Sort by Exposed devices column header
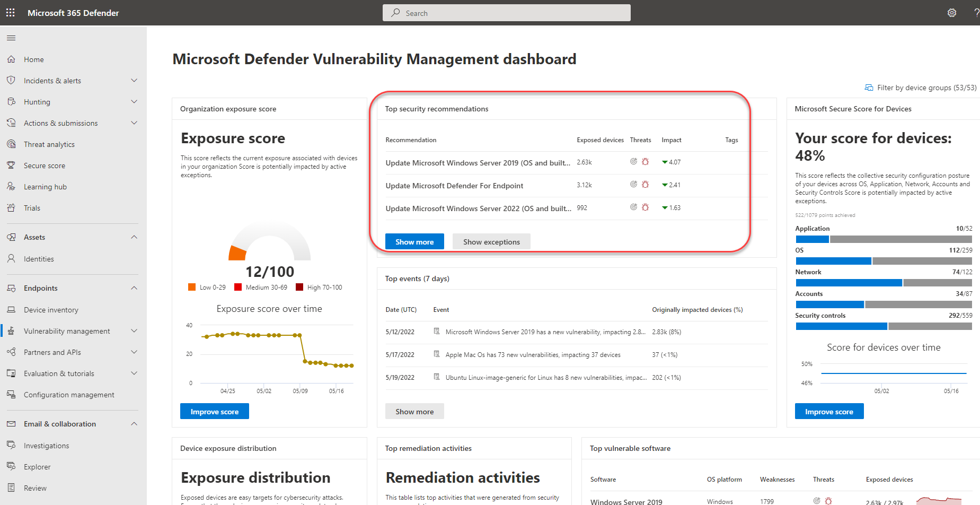The image size is (980, 505). [600, 140]
